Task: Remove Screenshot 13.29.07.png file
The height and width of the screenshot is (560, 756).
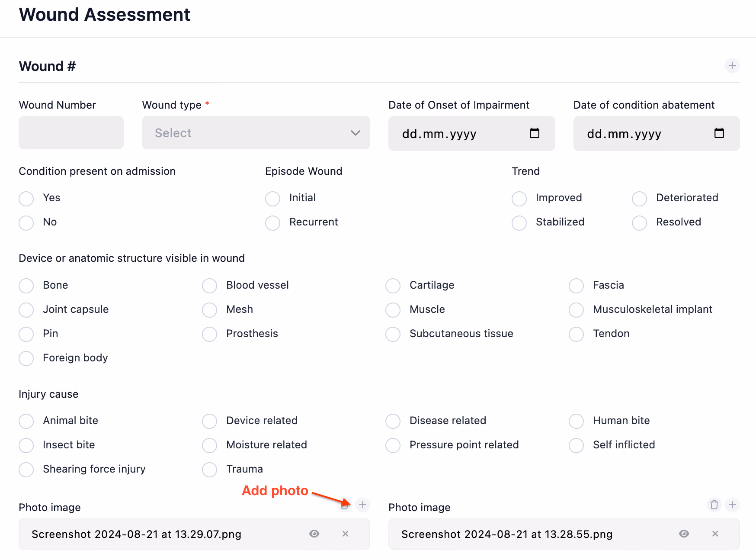Action: (x=345, y=534)
